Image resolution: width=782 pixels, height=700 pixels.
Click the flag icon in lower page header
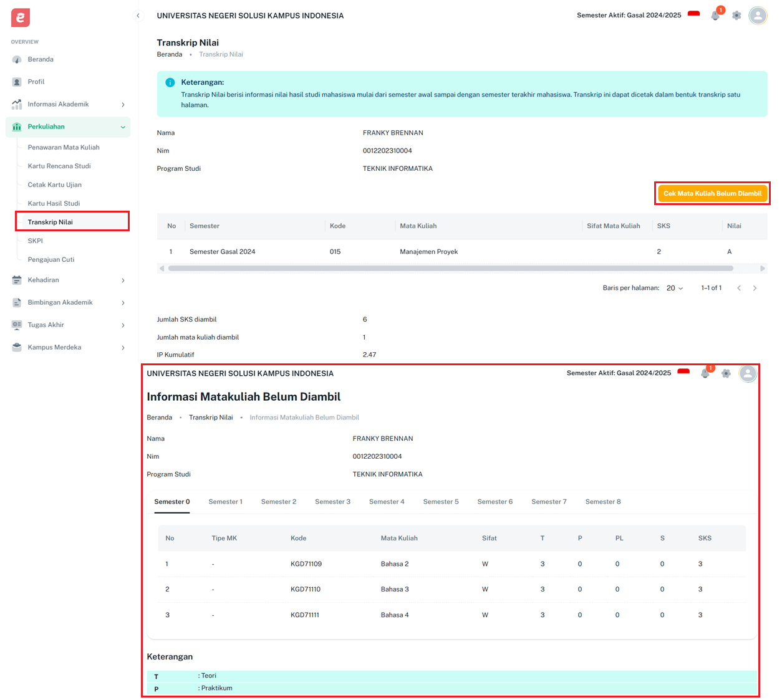click(683, 372)
